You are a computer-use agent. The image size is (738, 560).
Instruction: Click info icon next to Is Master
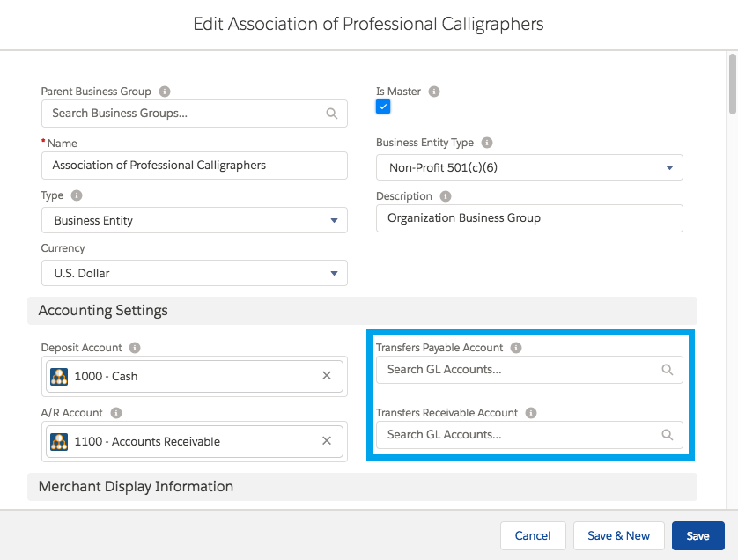(434, 92)
